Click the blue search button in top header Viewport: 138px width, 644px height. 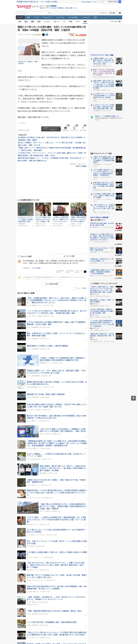pyautogui.click(x=120, y=2)
